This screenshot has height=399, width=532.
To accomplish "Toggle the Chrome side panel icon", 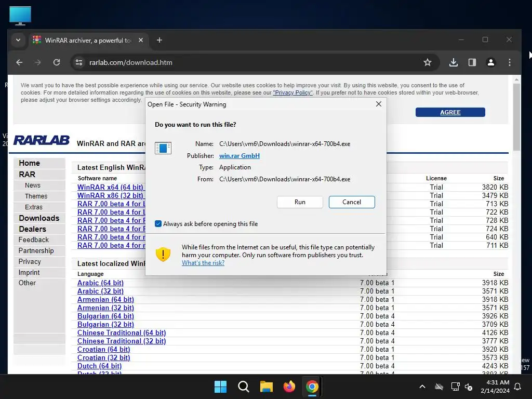I will 472,62.
